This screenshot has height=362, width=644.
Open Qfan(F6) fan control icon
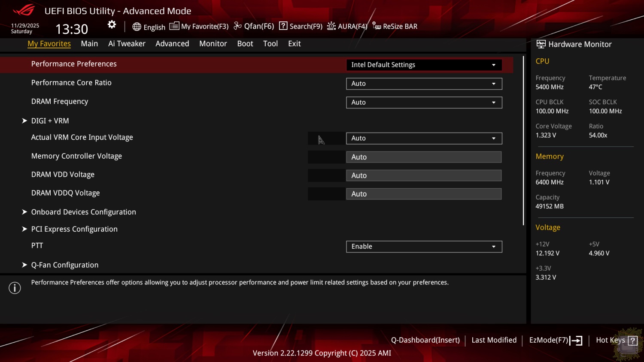237,26
